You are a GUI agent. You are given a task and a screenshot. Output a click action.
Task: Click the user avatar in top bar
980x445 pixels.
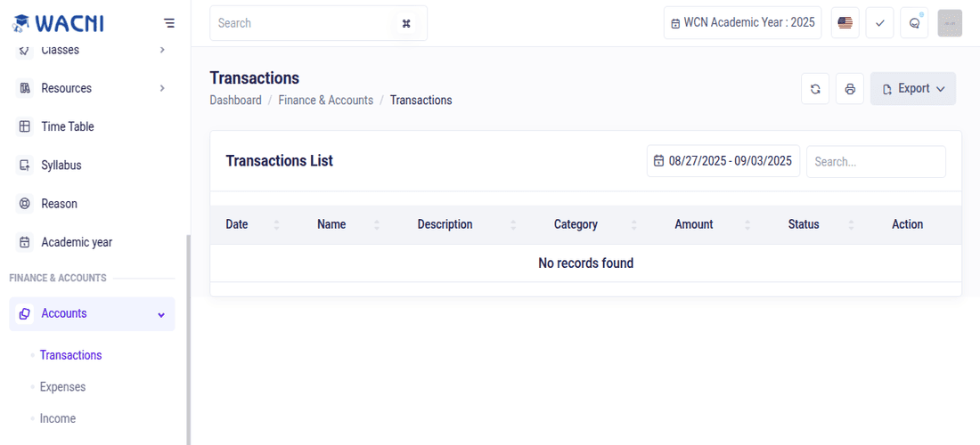coord(950,23)
